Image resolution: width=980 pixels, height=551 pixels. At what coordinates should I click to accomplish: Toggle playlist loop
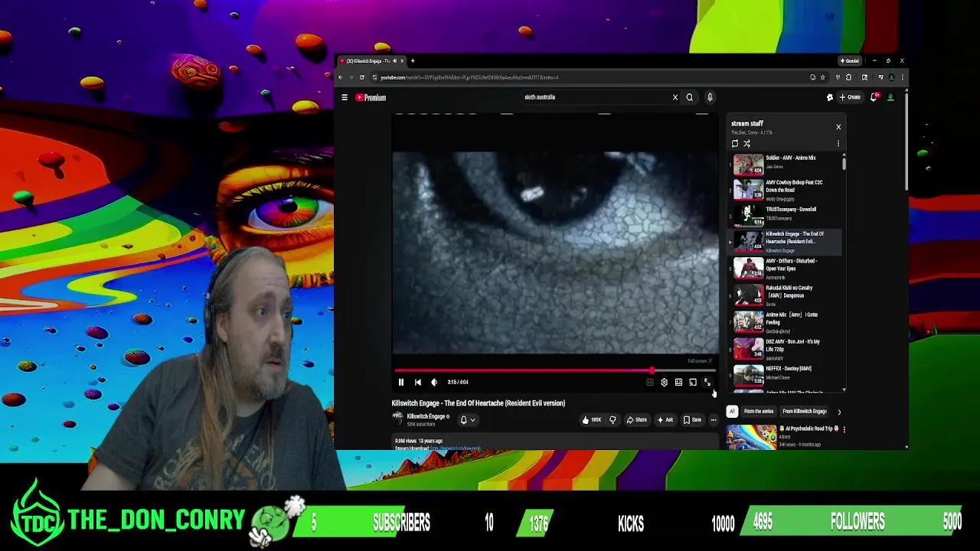[x=735, y=143]
